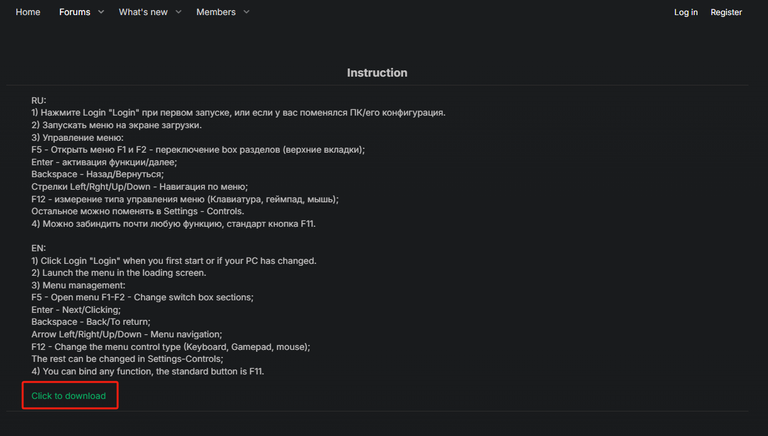Open the Members page
Screen dimensions: 768x436
[216, 12]
